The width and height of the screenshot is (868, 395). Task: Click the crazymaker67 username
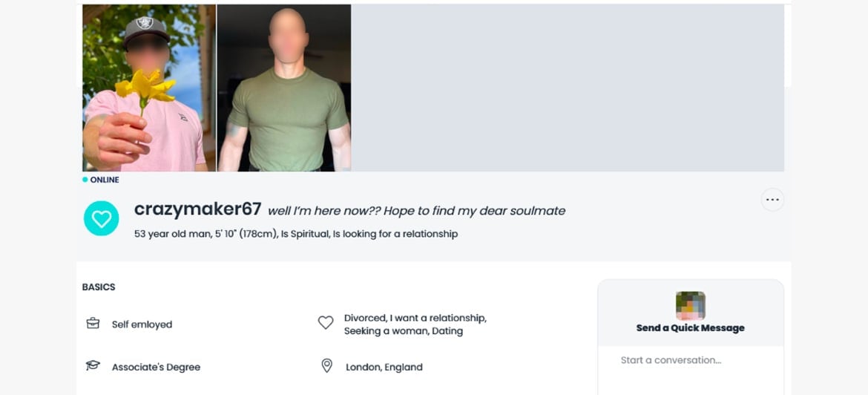197,209
